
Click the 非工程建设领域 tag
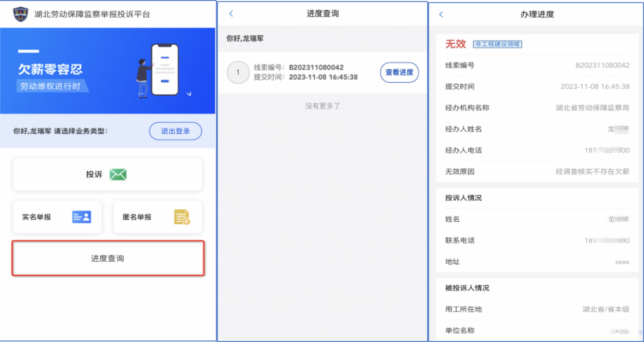point(497,44)
